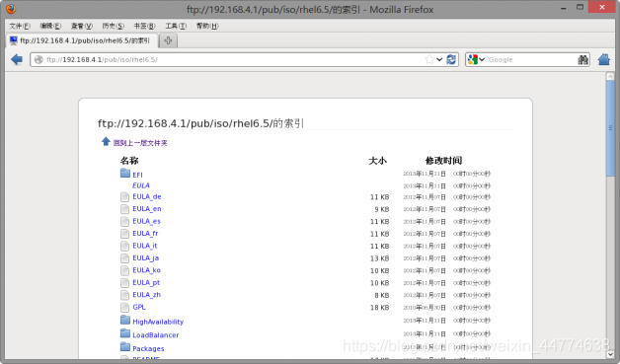
Task: Click the site identity globe icon
Action: tap(39, 59)
